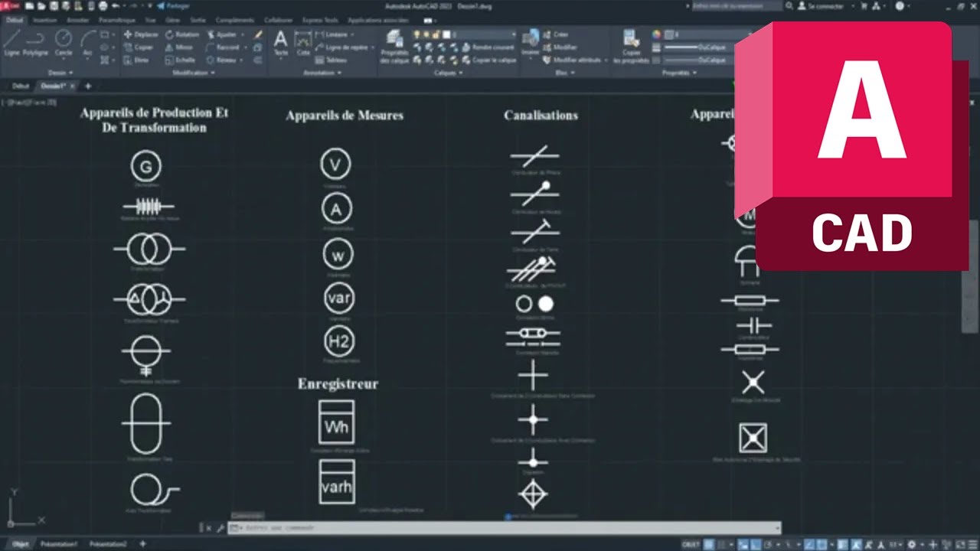The image size is (980, 551).
Task: Expand the Bloc panel dropdown
Action: tap(566, 73)
